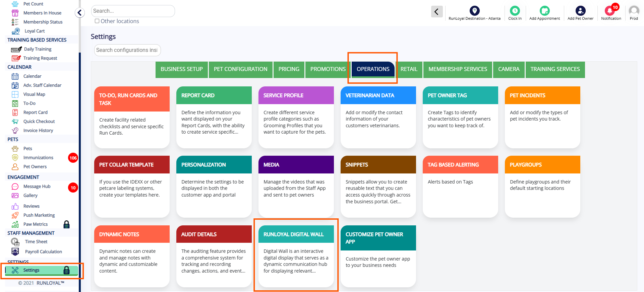Open the RunLoyal Digital Wall card

coord(296,256)
